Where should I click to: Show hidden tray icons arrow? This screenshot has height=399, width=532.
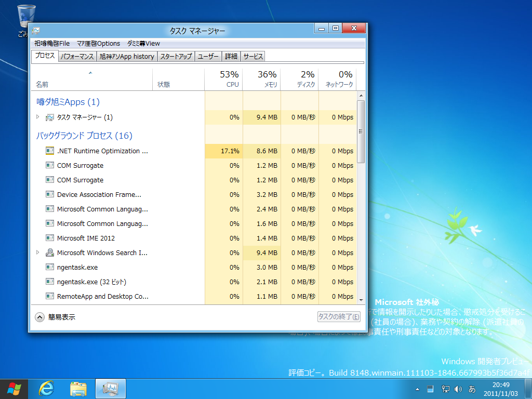417,389
